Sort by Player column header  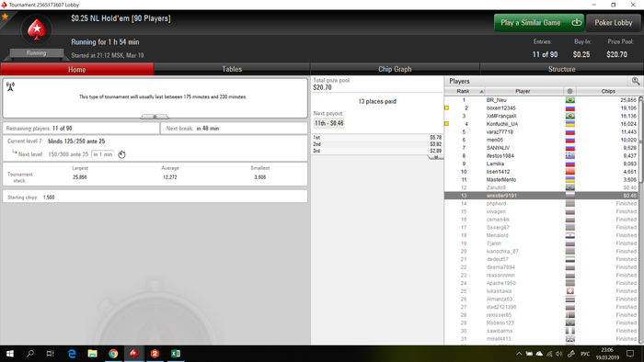click(x=524, y=92)
